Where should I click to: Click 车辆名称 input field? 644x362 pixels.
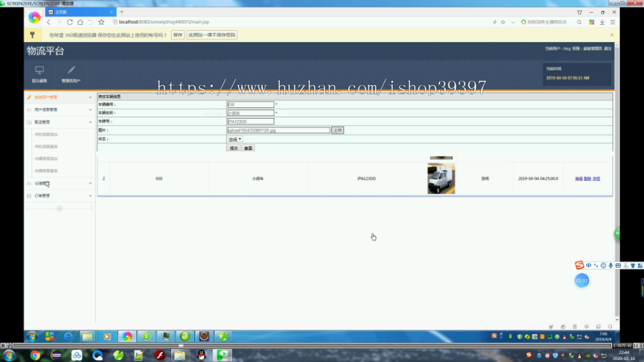[x=250, y=113]
